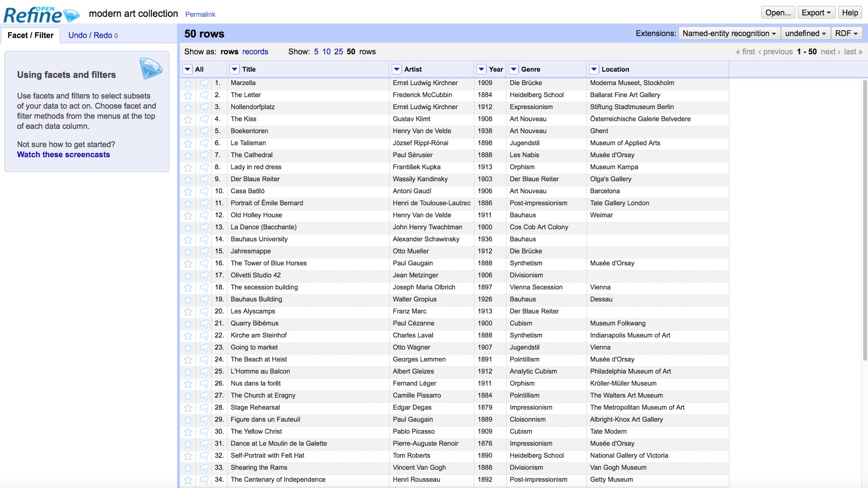The height and width of the screenshot is (488, 868).
Task: Open the RDF extension dropdown
Action: (846, 33)
